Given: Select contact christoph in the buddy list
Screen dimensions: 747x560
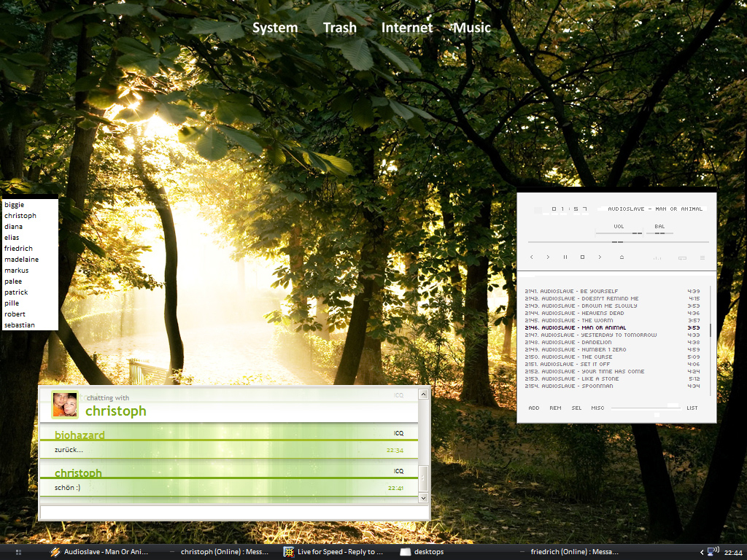Looking at the screenshot, I should pyautogui.click(x=30, y=216).
